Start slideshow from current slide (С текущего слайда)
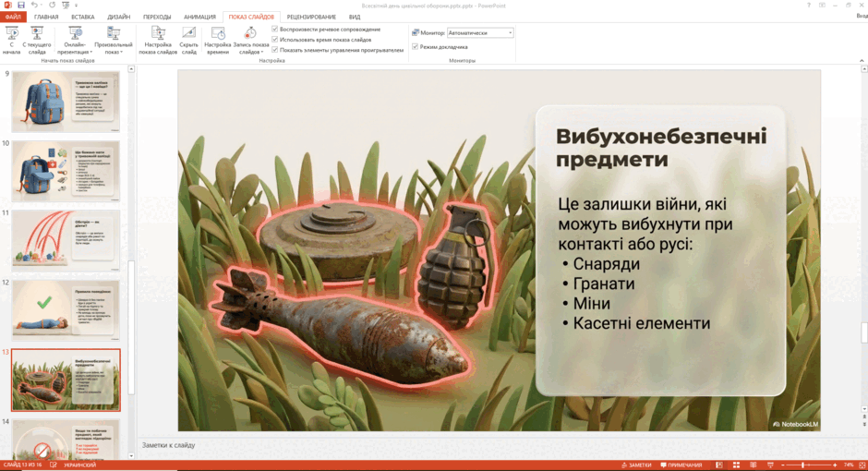 [37, 41]
